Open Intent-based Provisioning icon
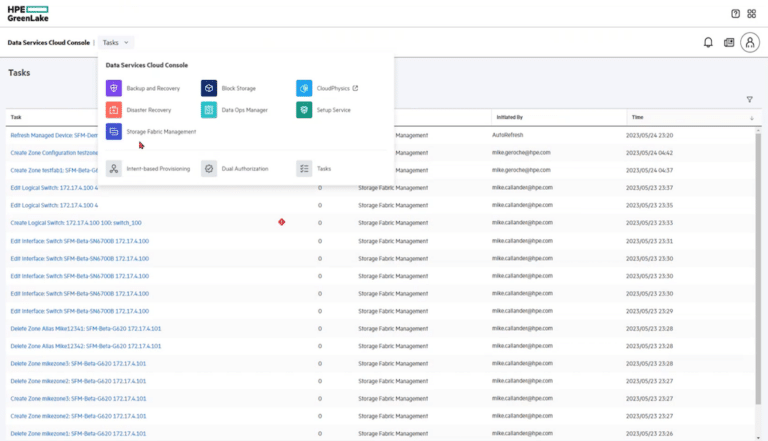768x441 pixels. (114, 169)
